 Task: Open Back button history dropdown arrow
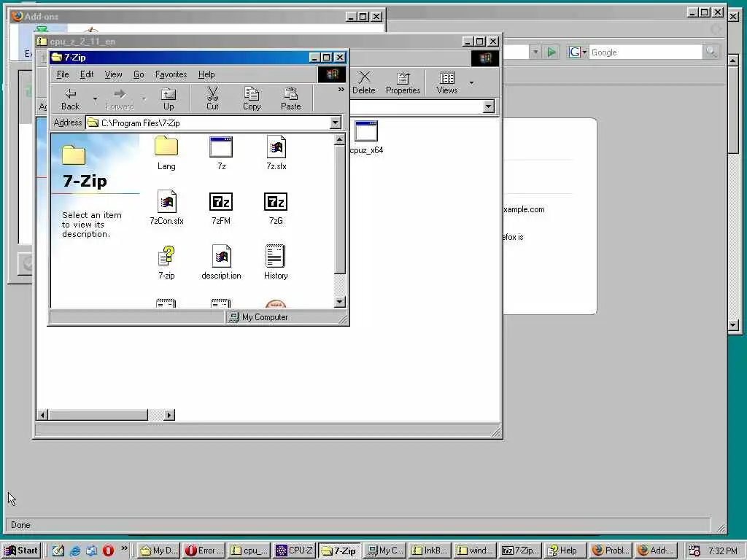96,99
